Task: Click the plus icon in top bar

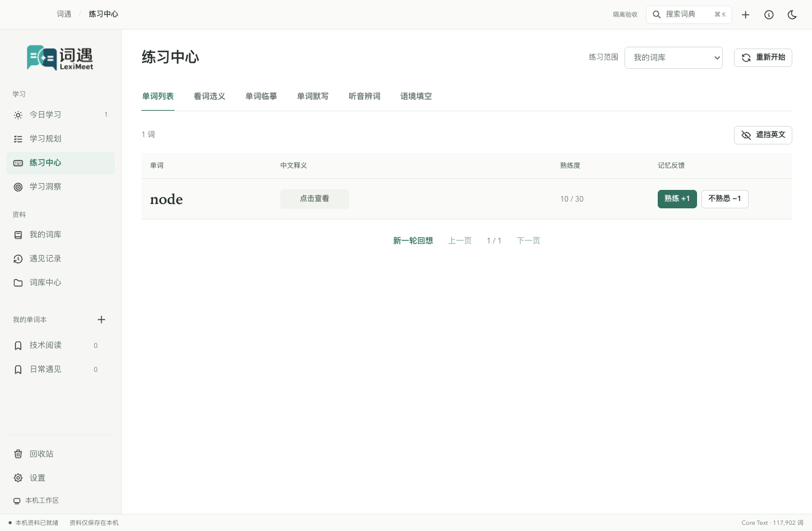Action: coord(746,15)
